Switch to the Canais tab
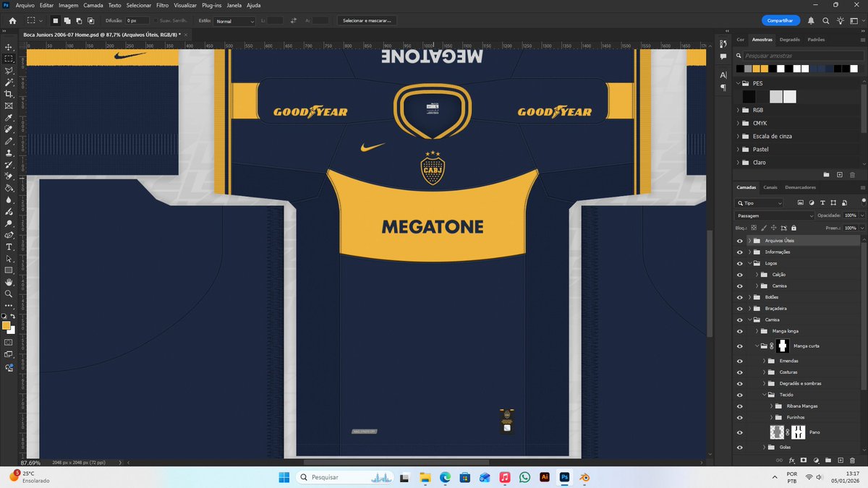 point(770,187)
